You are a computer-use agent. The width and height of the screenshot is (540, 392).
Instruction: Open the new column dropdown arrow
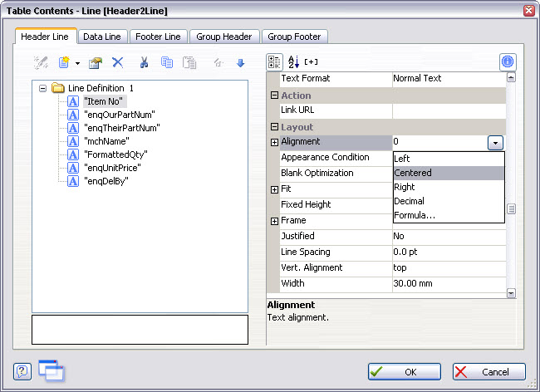[77, 63]
